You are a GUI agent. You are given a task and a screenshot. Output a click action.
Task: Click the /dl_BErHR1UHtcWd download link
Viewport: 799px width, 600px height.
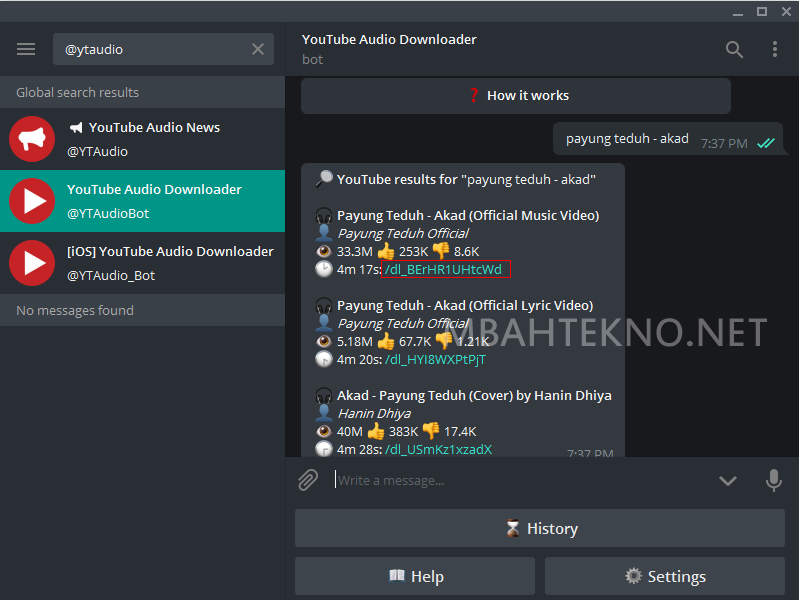(x=443, y=269)
